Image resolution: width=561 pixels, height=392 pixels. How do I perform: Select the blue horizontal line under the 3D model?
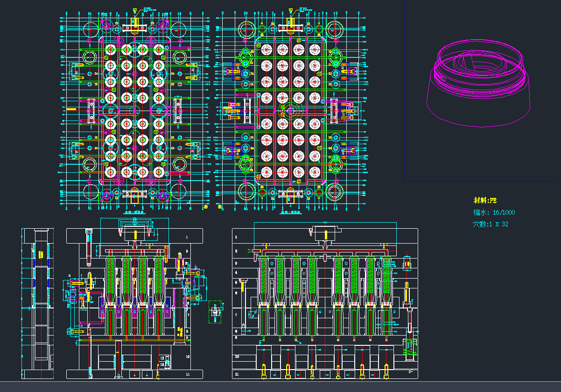click(481, 181)
